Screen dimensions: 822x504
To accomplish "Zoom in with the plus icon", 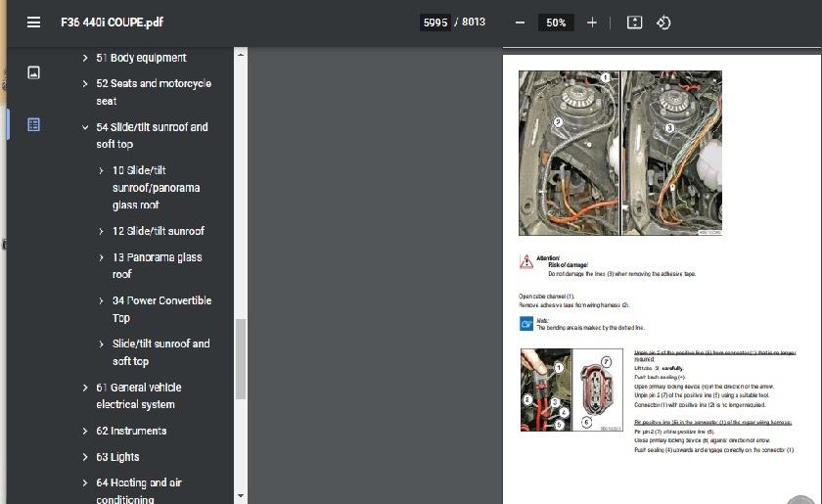I will tap(592, 23).
